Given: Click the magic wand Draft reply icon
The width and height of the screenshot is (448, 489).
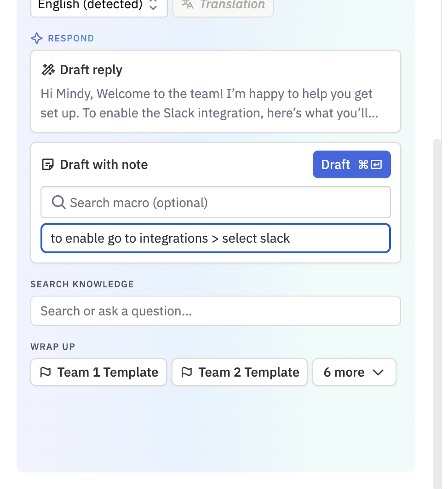Looking at the screenshot, I should (x=48, y=70).
